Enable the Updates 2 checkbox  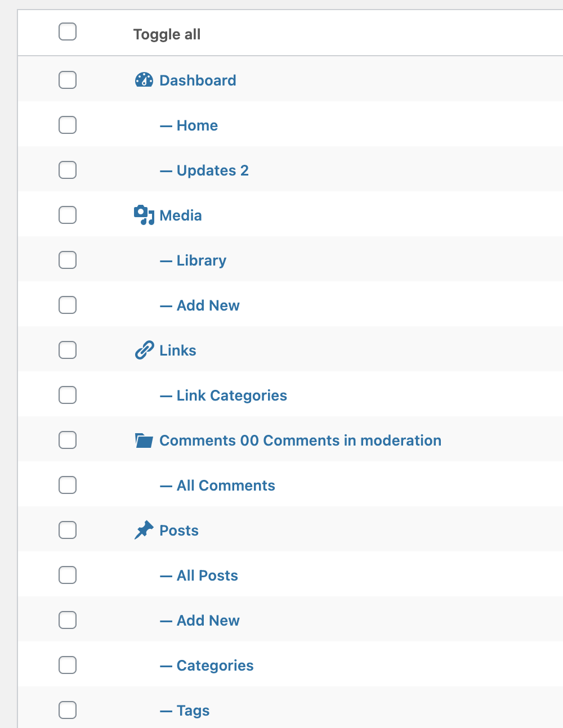67,170
